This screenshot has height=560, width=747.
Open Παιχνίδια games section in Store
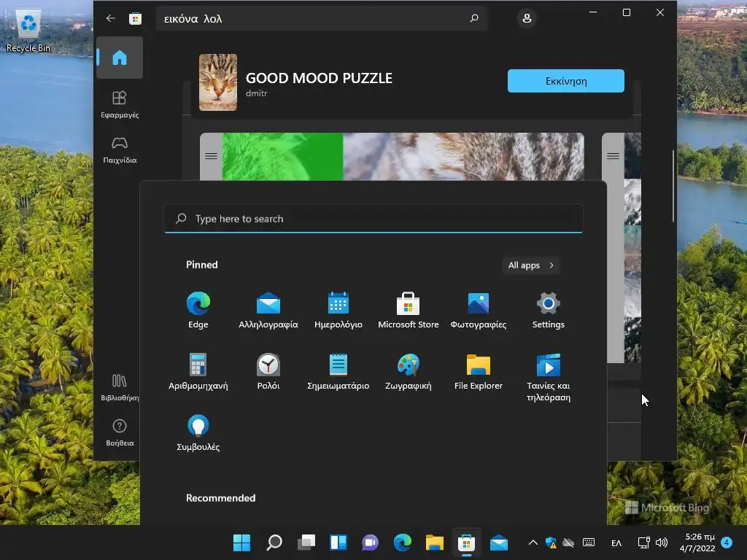point(120,150)
